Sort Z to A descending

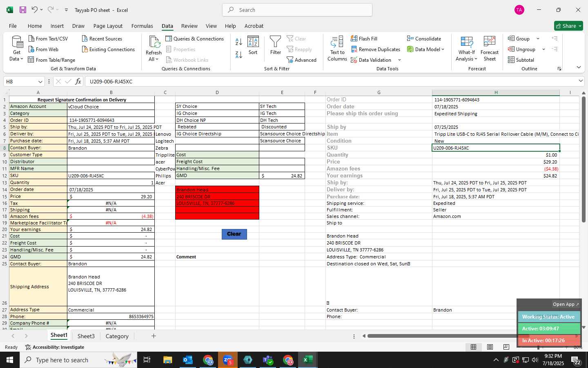[x=239, y=54]
